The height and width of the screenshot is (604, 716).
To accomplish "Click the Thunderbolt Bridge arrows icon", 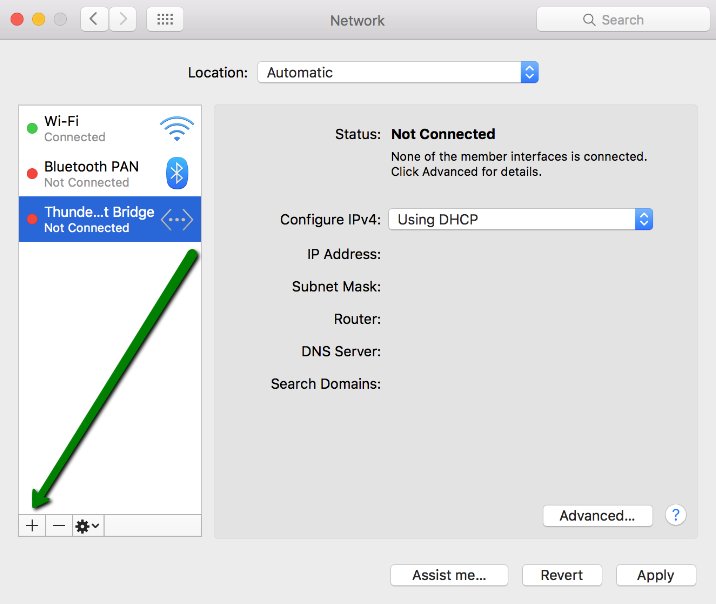I will tap(177, 219).
